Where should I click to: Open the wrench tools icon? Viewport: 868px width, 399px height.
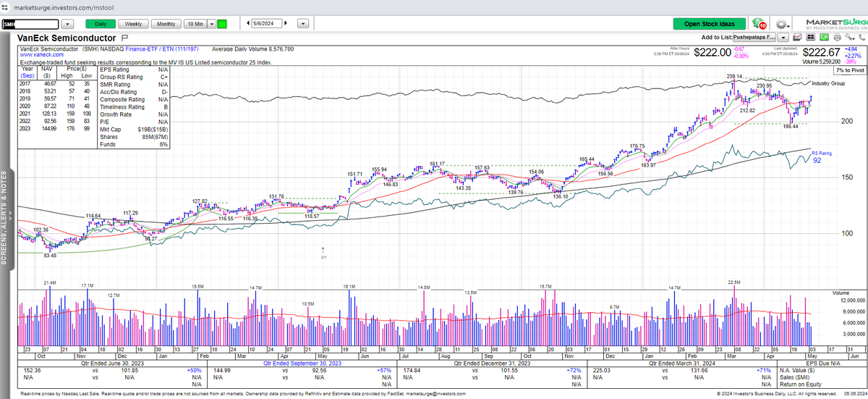coord(849,37)
